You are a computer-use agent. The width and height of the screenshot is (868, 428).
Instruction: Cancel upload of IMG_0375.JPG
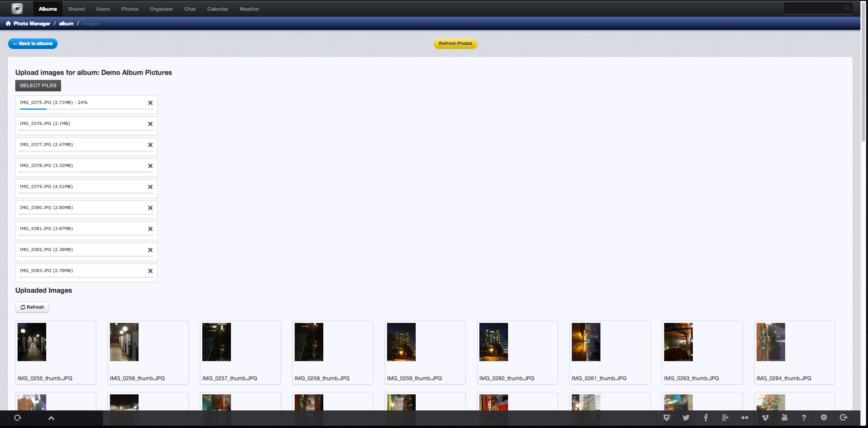(150, 103)
